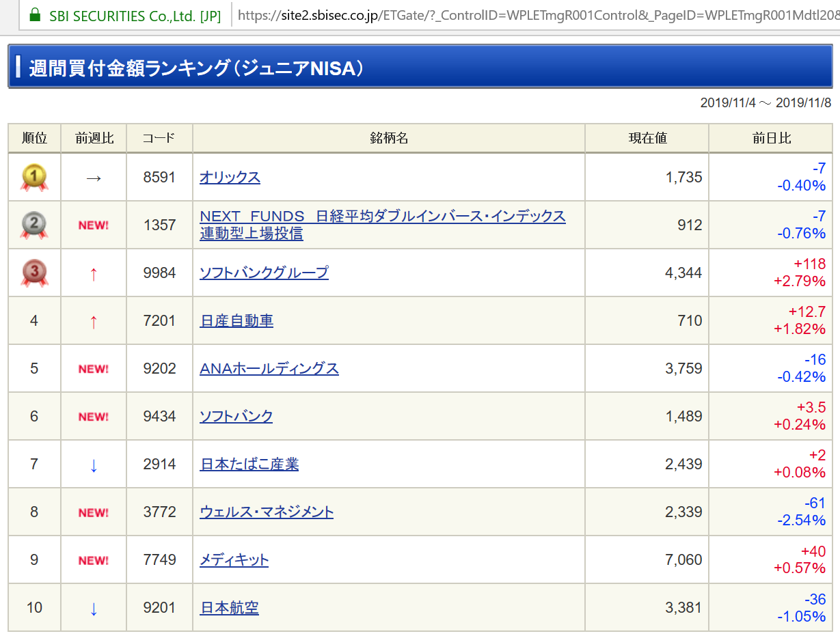Viewport: 840px width, 638px height.
Task: Click the sideways arrow beside code 8591
Action: (x=94, y=178)
